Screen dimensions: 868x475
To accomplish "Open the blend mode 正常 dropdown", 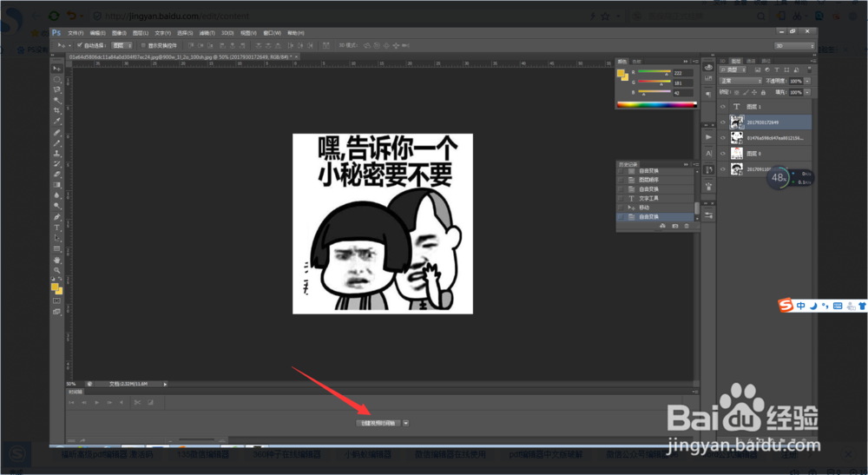I will [x=740, y=81].
